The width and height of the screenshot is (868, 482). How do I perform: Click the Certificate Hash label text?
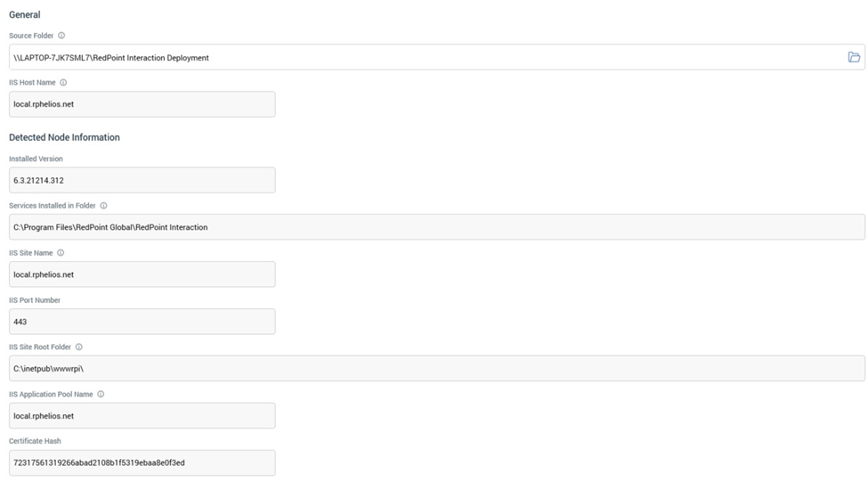tap(35, 441)
